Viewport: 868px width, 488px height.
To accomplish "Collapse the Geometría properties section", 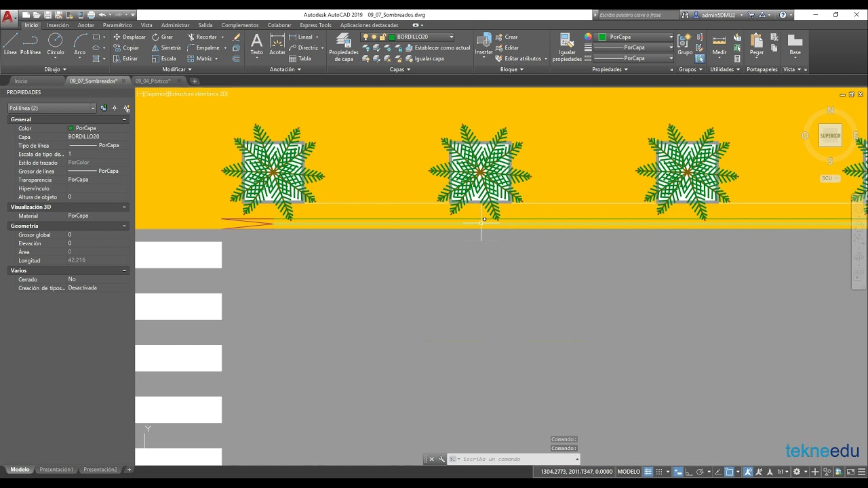I will pyautogui.click(x=124, y=226).
